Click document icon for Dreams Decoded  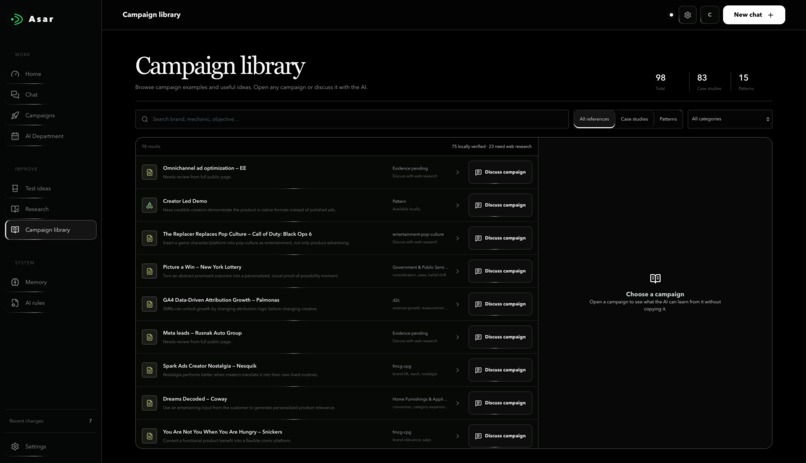point(150,403)
